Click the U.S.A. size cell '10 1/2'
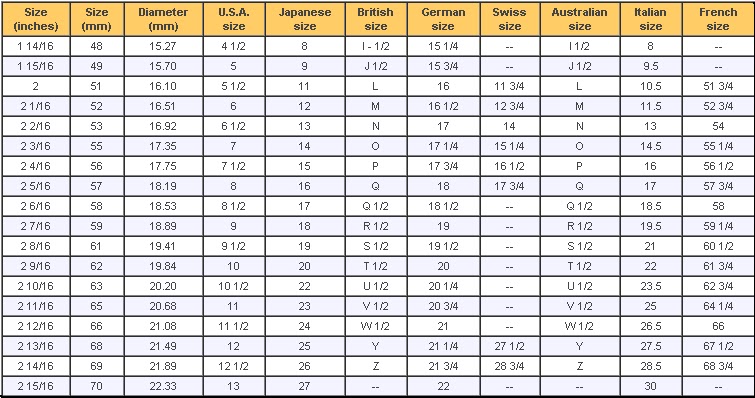Image resolution: width=755 pixels, height=398 pixels. pyautogui.click(x=234, y=286)
